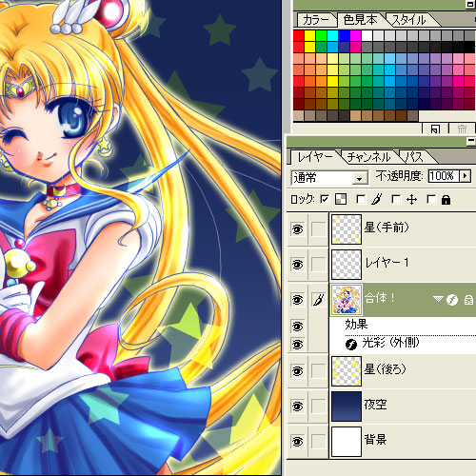
Task: Click the f effect icon beside 光彩 (外側)
Action: pyautogui.click(x=351, y=344)
